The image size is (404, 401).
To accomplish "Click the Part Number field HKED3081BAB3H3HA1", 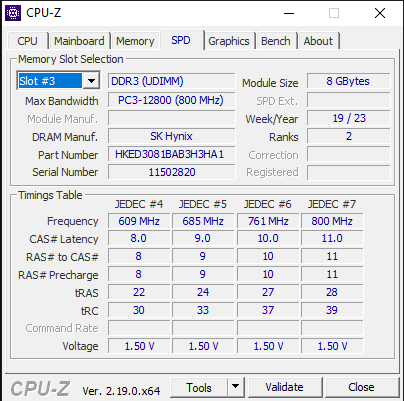I will [x=171, y=154].
